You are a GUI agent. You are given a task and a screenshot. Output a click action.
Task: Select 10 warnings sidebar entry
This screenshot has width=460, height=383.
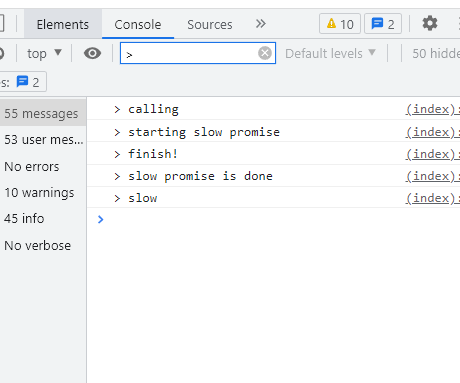(x=43, y=192)
